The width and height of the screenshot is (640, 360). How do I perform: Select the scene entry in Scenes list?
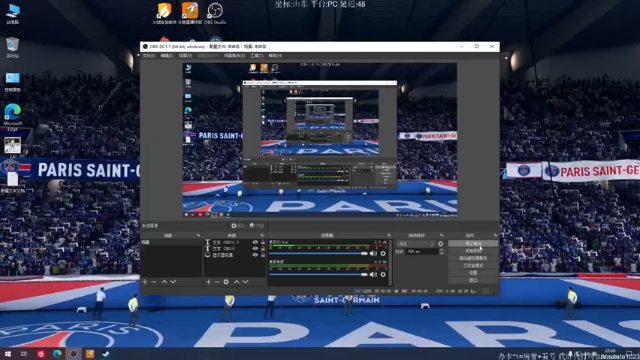(x=171, y=242)
